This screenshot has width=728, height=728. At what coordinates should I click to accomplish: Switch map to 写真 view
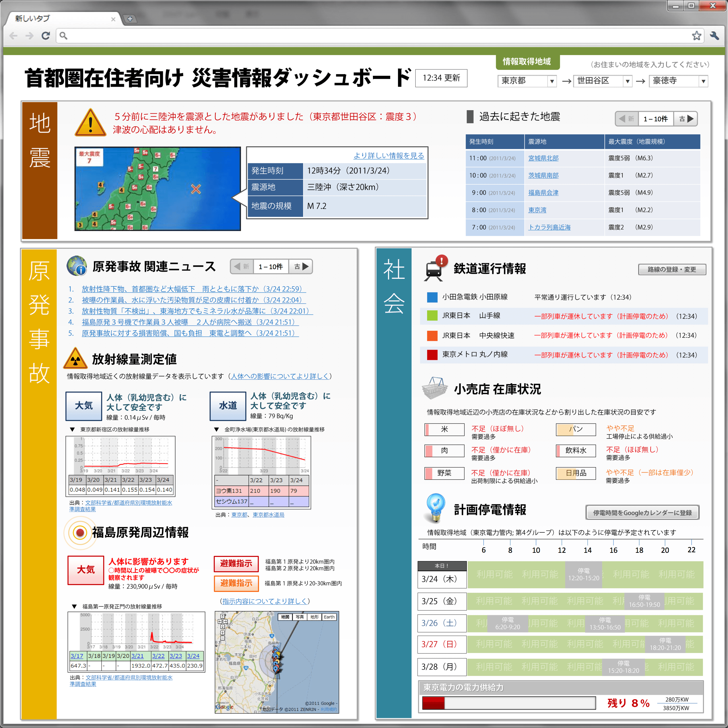(x=299, y=617)
